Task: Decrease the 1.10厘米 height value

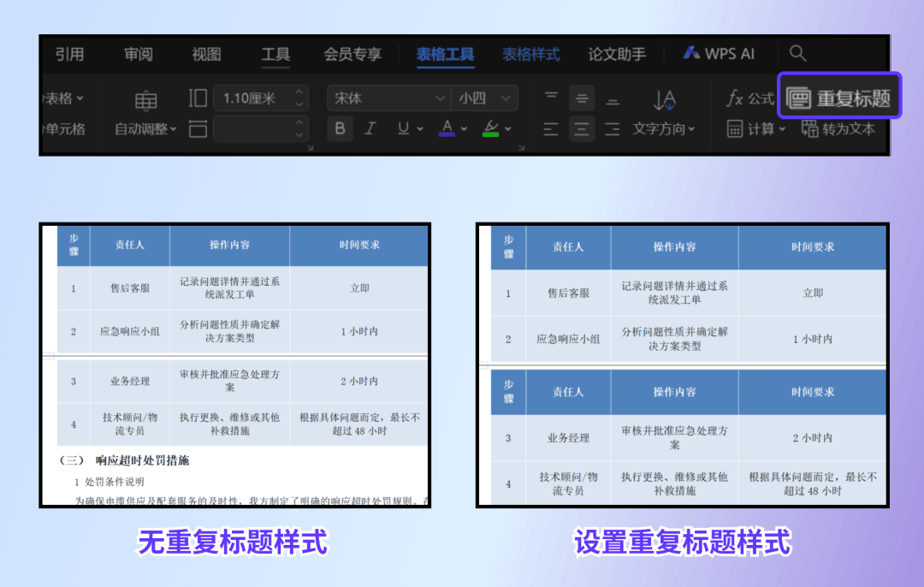Action: pos(299,104)
